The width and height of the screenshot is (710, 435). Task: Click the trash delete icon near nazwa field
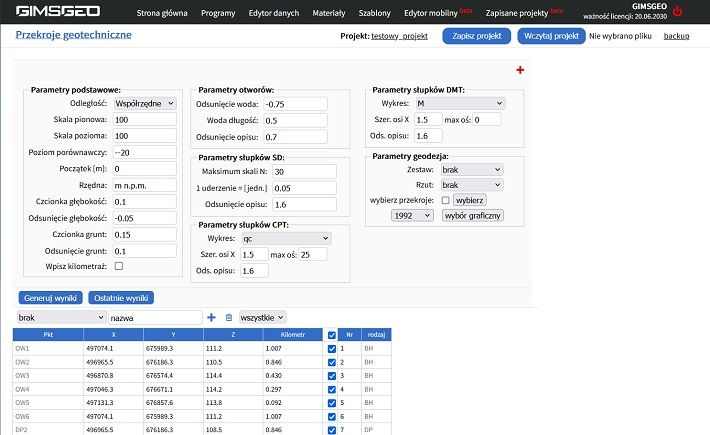click(x=229, y=318)
